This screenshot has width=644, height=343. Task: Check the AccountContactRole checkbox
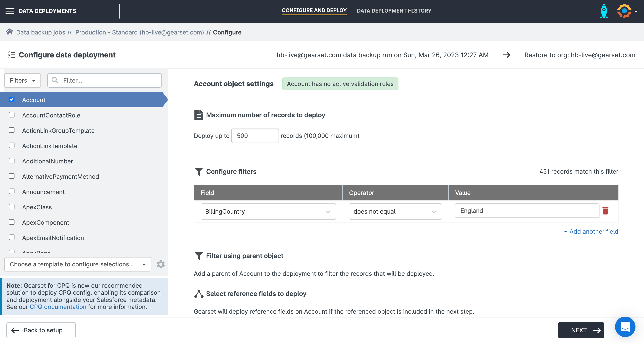pyautogui.click(x=12, y=115)
